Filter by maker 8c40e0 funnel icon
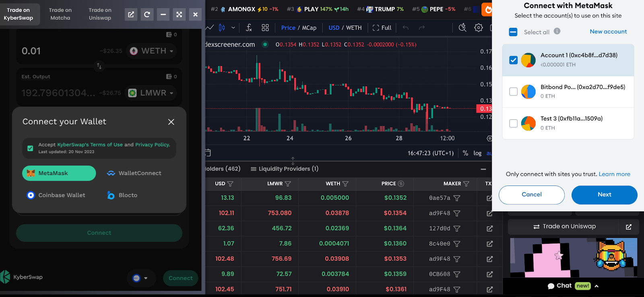The width and height of the screenshot is (644, 297). pyautogui.click(x=457, y=244)
